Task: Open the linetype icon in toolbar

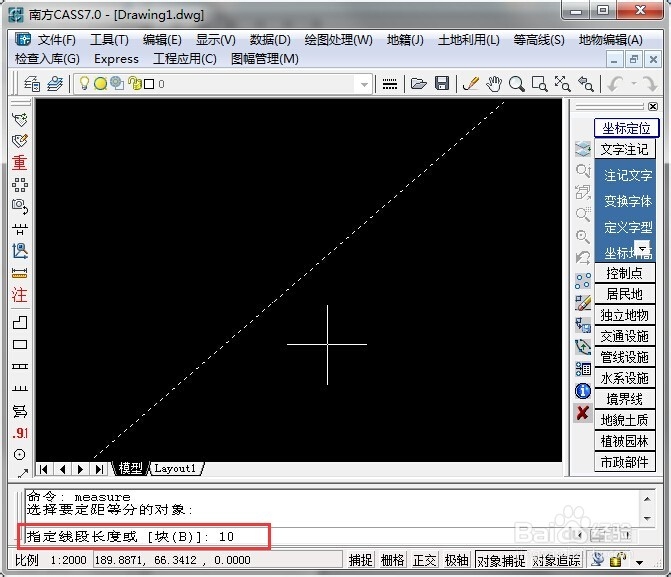Action: point(389,84)
